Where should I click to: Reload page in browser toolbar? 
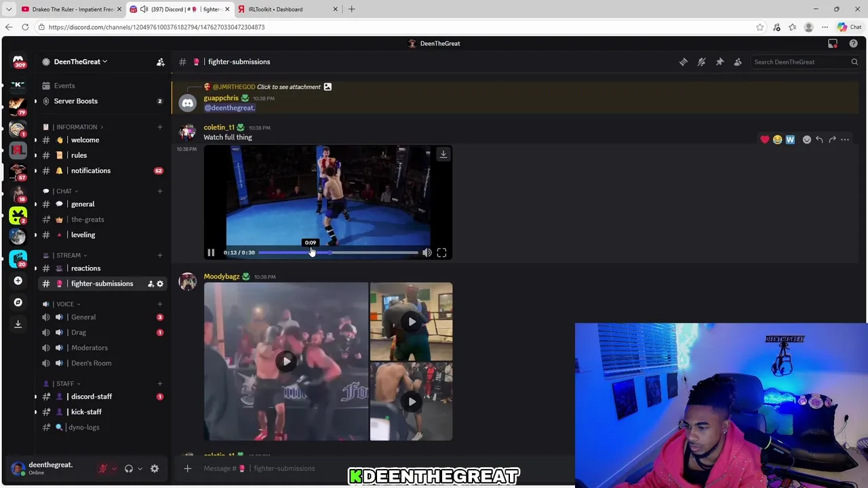pos(25,27)
